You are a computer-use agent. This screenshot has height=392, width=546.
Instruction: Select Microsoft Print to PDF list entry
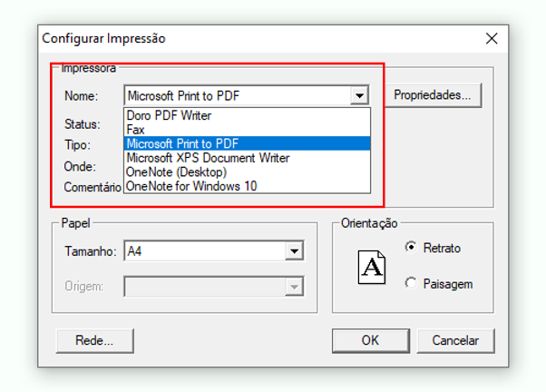point(247,143)
